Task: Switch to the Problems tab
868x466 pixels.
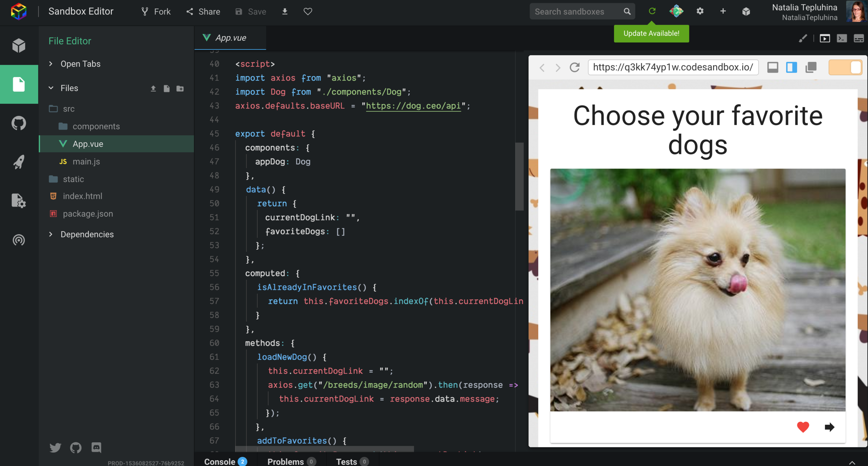Action: pyautogui.click(x=285, y=461)
